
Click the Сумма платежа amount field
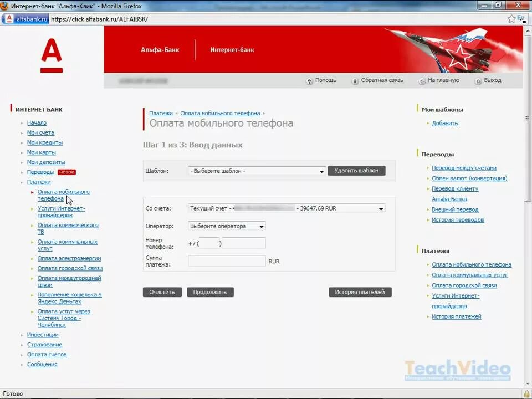coord(227,261)
